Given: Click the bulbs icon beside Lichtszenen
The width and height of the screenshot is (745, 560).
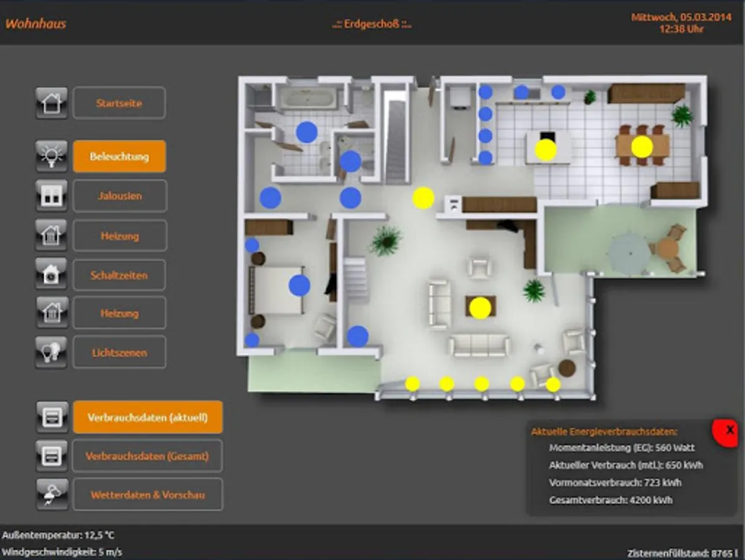Looking at the screenshot, I should tap(51, 352).
